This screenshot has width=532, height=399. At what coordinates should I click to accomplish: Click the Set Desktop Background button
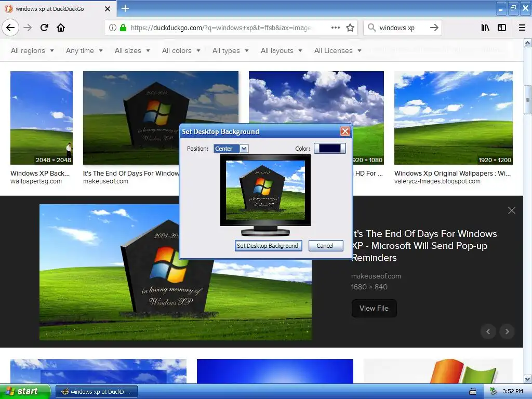tap(268, 246)
